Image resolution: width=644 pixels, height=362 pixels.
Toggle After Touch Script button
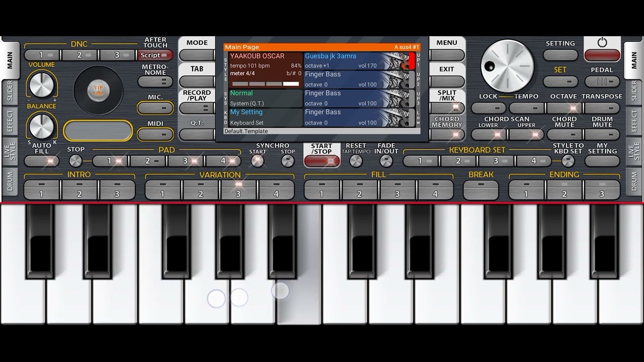point(155,55)
